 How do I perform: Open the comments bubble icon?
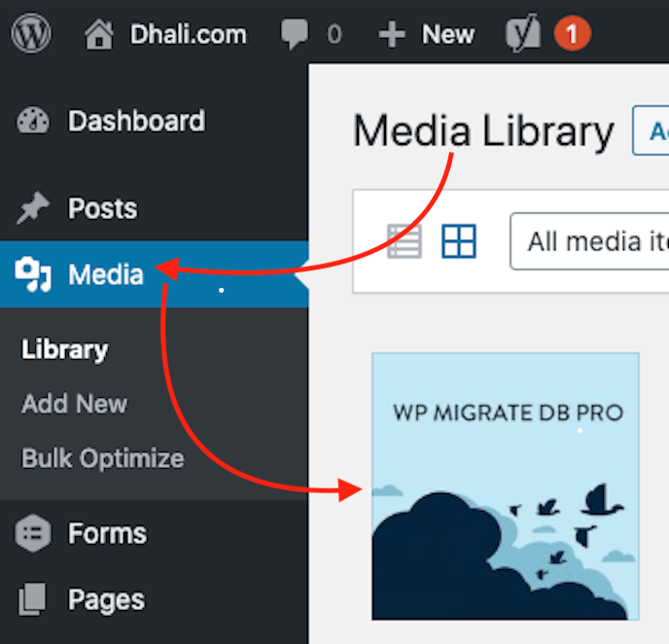point(296,35)
